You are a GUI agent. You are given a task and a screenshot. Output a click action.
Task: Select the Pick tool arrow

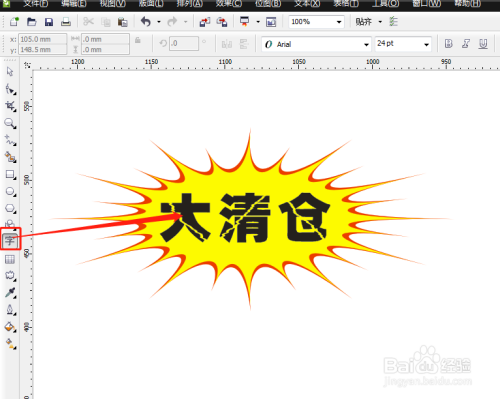(10, 72)
